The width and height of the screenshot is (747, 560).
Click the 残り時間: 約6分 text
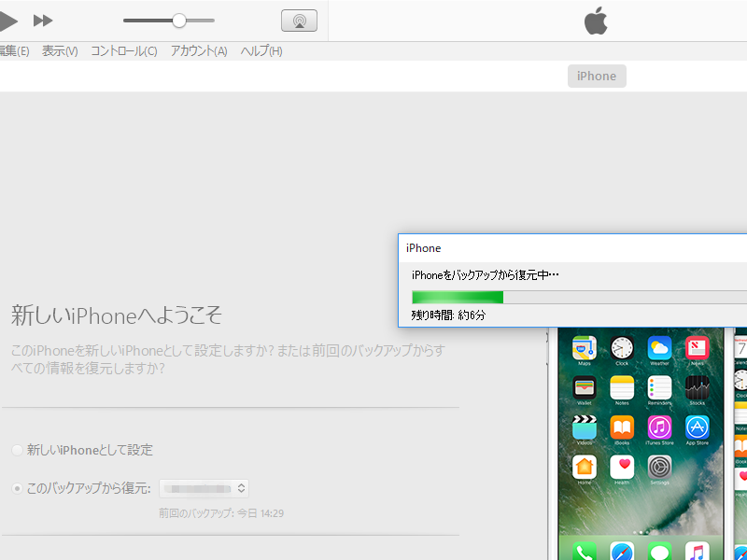coord(448,315)
